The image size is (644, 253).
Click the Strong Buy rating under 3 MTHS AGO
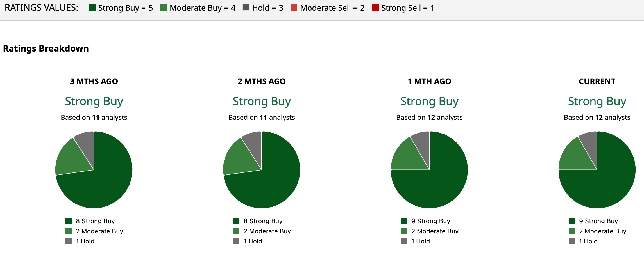(94, 101)
